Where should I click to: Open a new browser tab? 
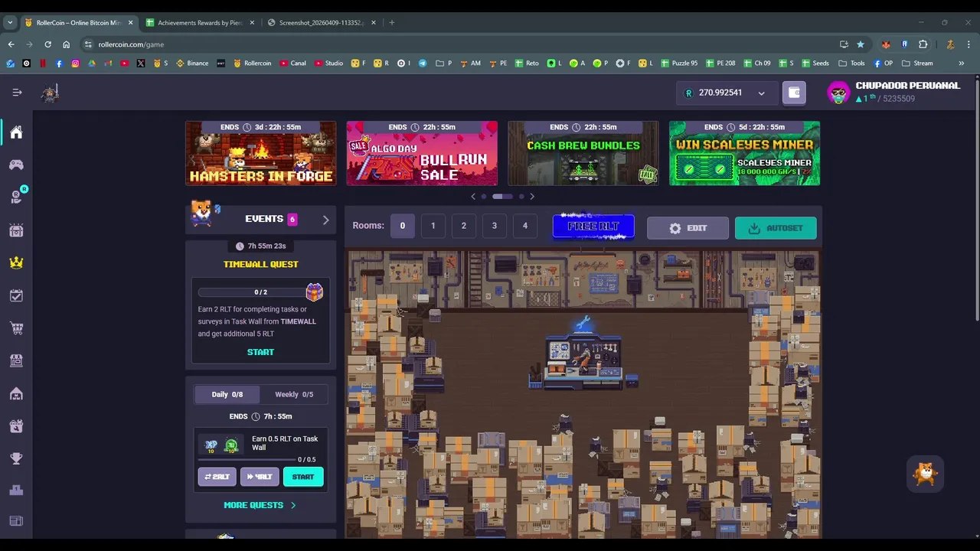coord(391,22)
